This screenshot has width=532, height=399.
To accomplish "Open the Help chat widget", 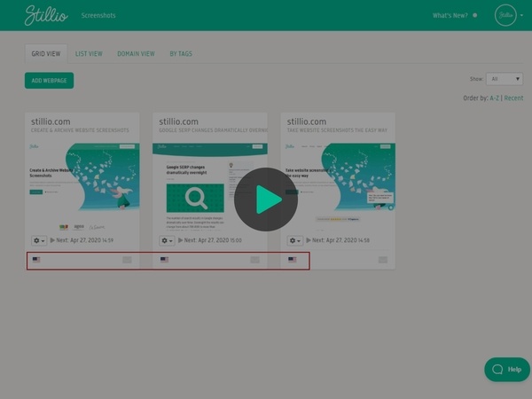I will coord(507,370).
